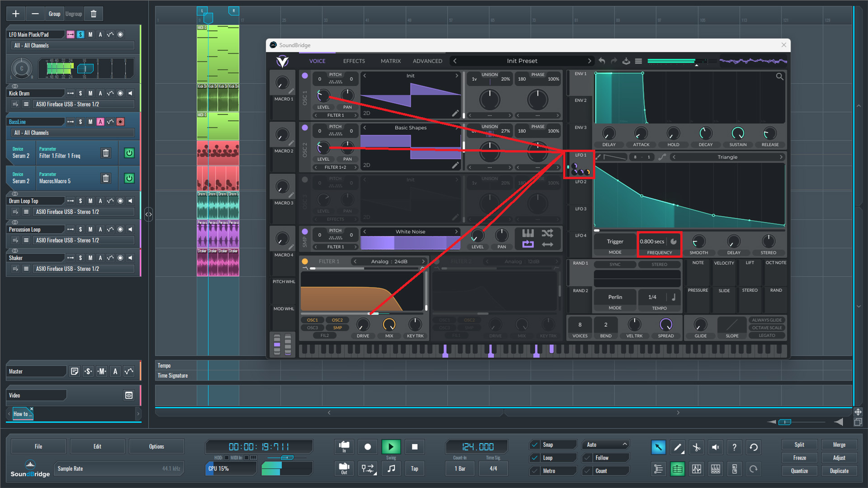Image resolution: width=868 pixels, height=488 pixels.
Task: Open the swing music note button
Action: 391,469
